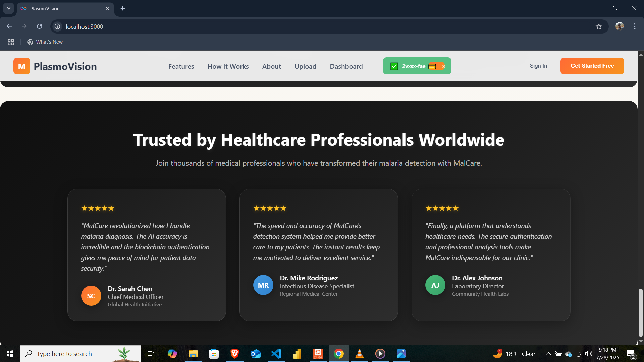This screenshot has height=362, width=644.
Task: Click the green checkmark in wallet badge
Action: click(394, 66)
